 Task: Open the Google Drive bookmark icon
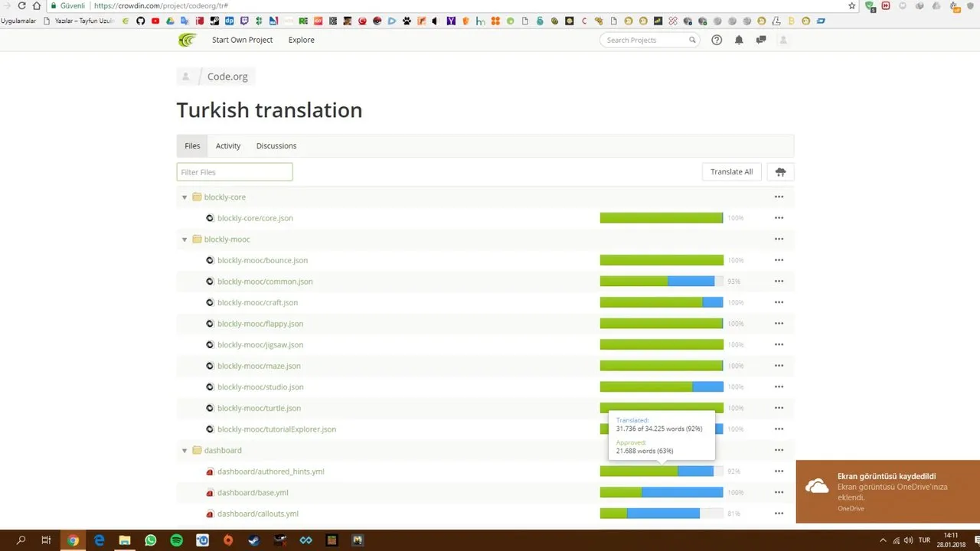pyautogui.click(x=170, y=21)
